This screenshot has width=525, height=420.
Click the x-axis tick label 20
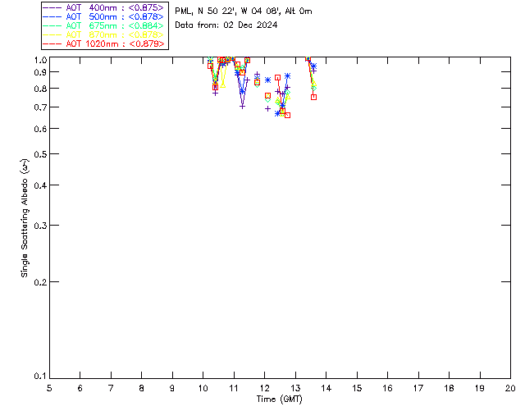tap(510, 387)
